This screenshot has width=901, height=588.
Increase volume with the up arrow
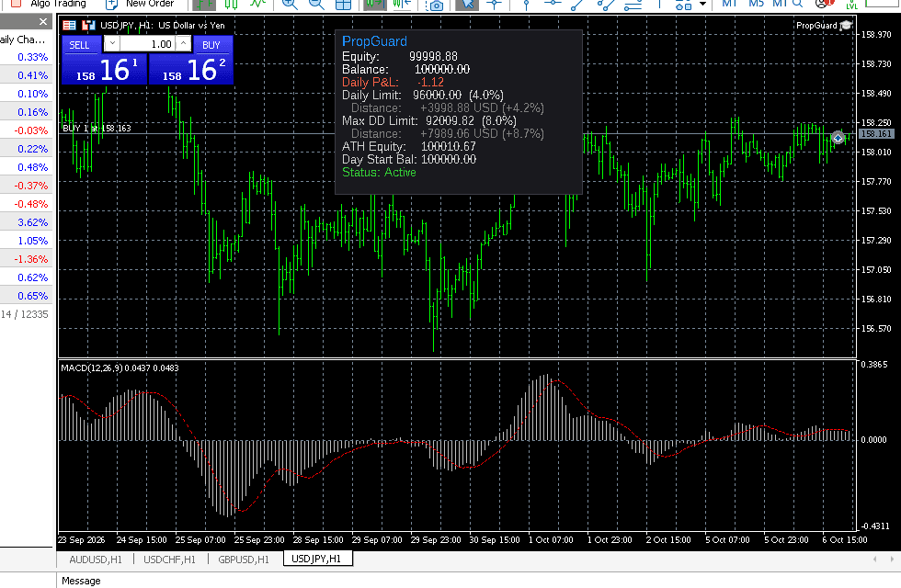click(183, 44)
